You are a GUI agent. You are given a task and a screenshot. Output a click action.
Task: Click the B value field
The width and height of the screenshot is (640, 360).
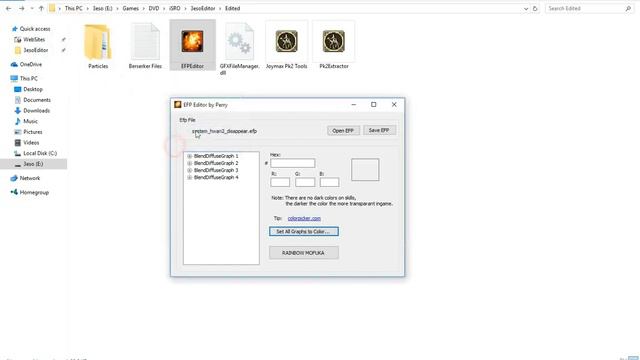coord(329,182)
